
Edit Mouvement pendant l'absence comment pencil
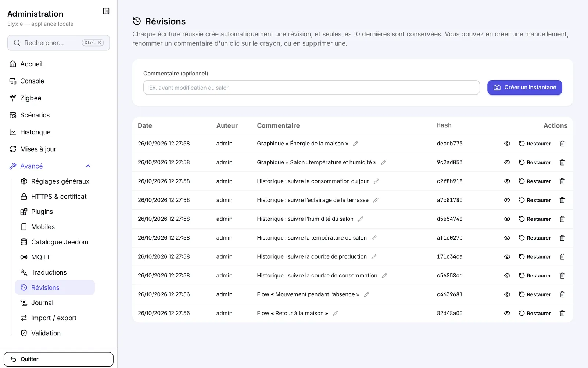tap(366, 294)
